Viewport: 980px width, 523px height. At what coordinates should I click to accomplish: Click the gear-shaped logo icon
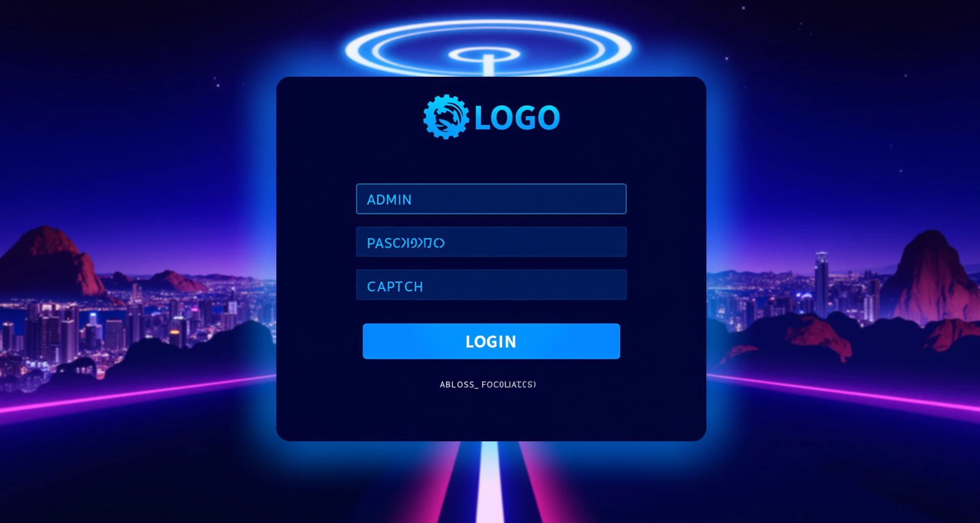(446, 117)
